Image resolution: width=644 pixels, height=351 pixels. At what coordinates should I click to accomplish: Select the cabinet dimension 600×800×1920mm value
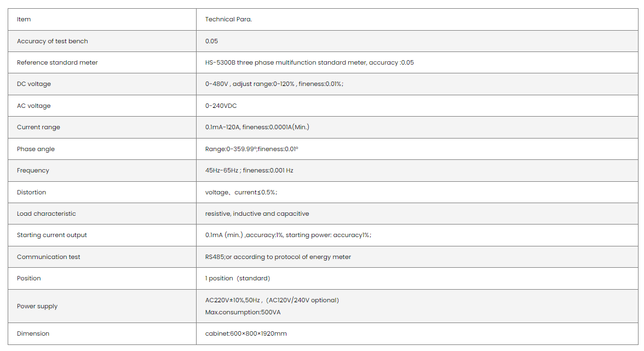(x=246, y=333)
